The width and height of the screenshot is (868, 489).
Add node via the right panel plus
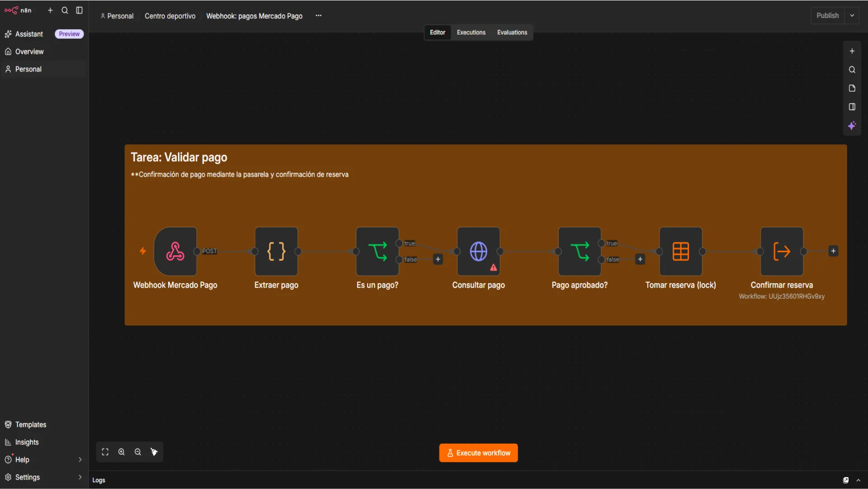852,51
